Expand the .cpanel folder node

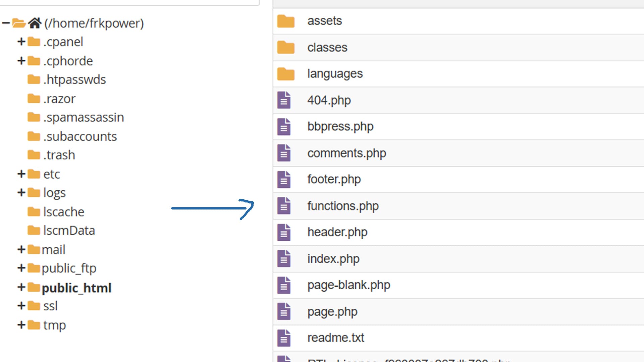coord(21,42)
